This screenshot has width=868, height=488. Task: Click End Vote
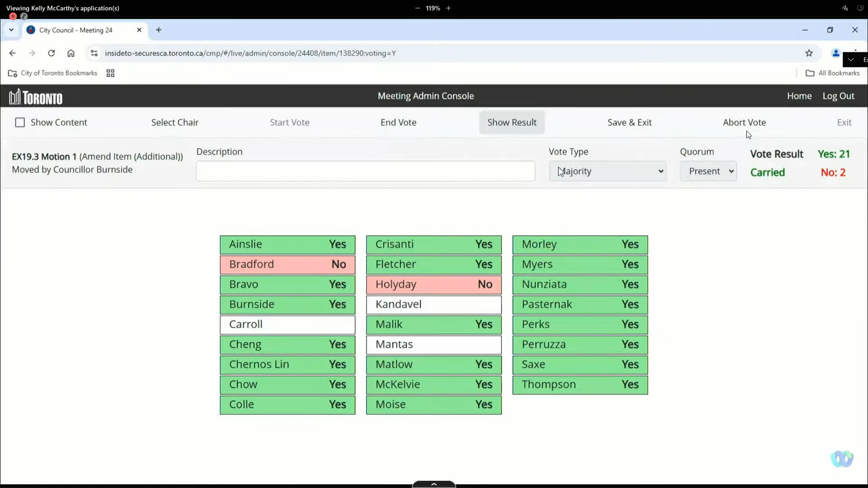click(398, 122)
